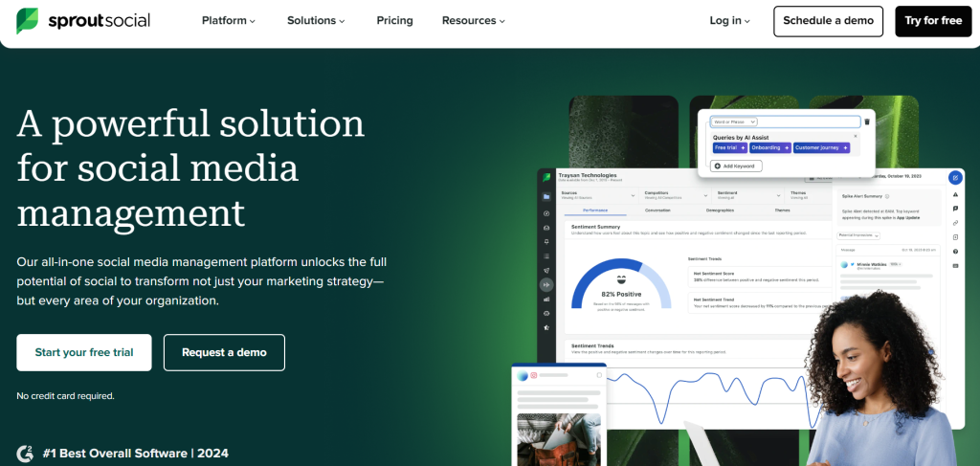Open the warning triangle alerts icon
This screenshot has width=980, height=466.
point(956,194)
